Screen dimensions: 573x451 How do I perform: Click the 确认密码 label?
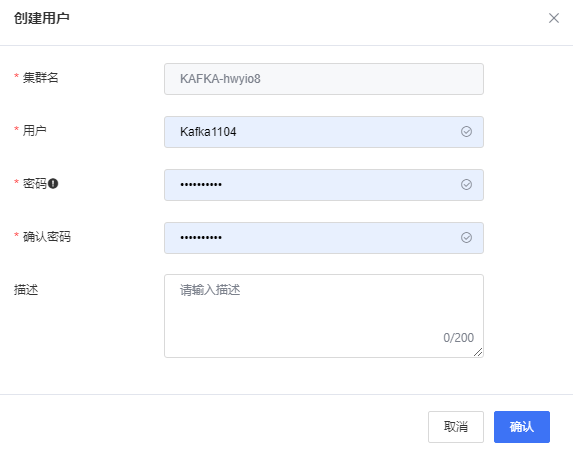point(47,236)
